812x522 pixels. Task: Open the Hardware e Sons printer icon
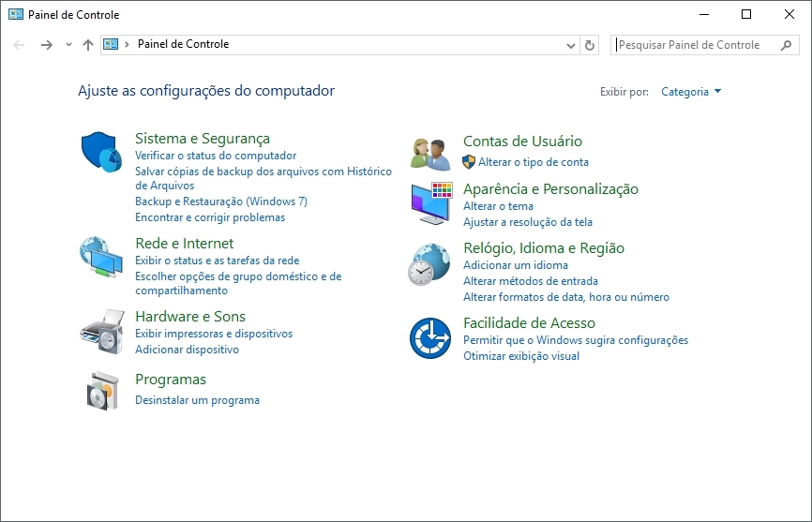102,332
